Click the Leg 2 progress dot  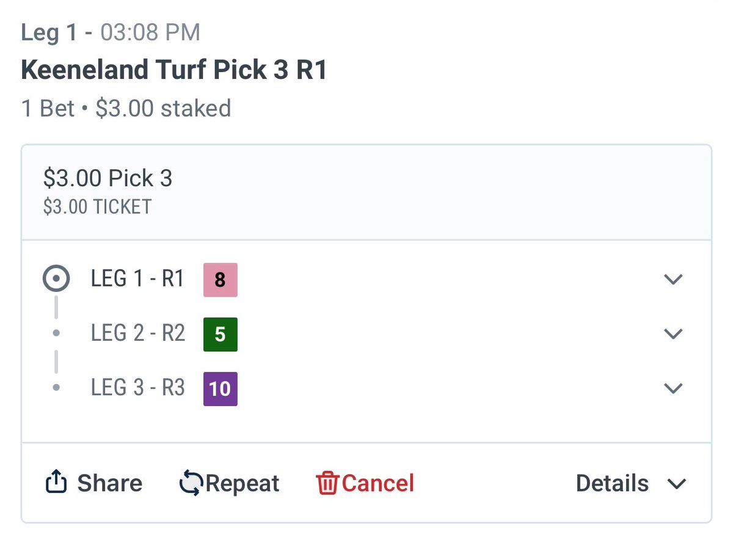(x=56, y=333)
